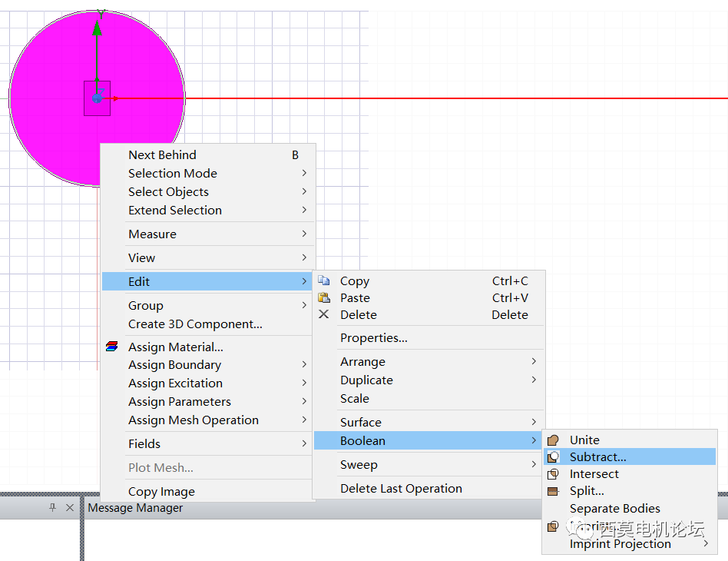The width and height of the screenshot is (728, 561).
Task: Open the Assign Excitation submenu
Action: [208, 383]
